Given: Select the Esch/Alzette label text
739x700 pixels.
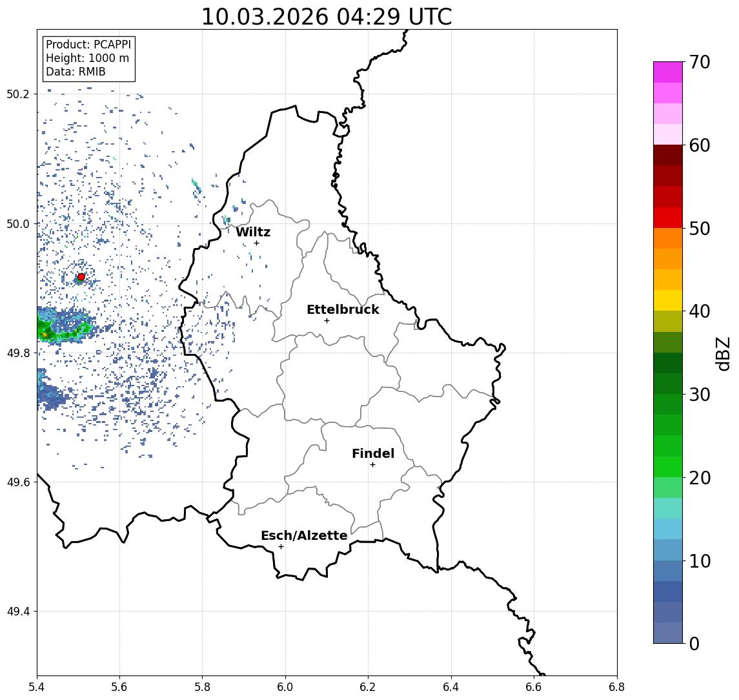Looking at the screenshot, I should coord(304,535).
